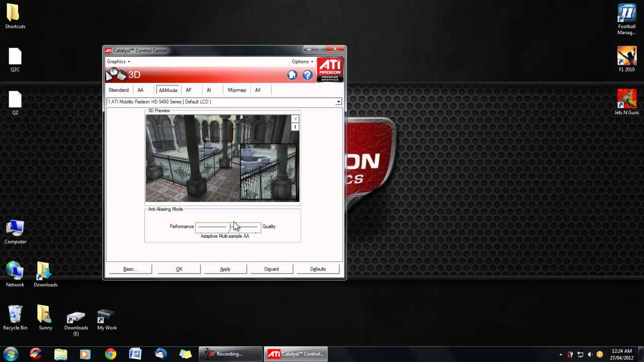
Task: Open the My Work desktop shortcut
Action: (x=107, y=319)
